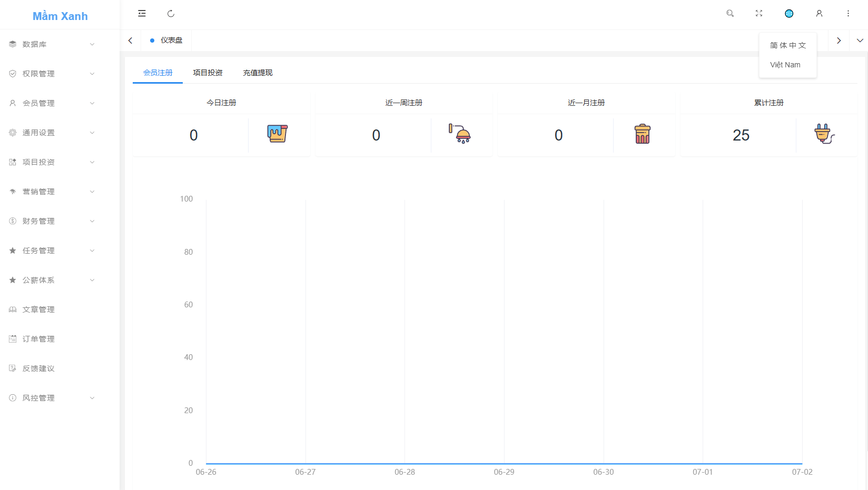
Task: Open the vertical three-dots more menu
Action: [x=848, y=14]
